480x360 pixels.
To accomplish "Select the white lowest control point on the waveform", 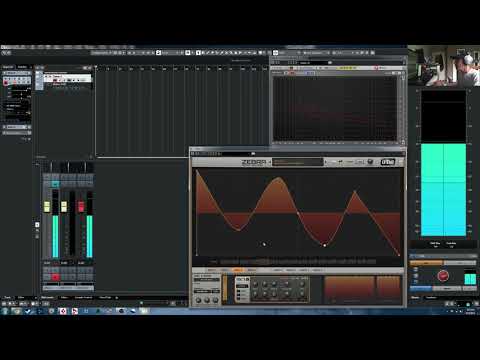I will [324, 245].
